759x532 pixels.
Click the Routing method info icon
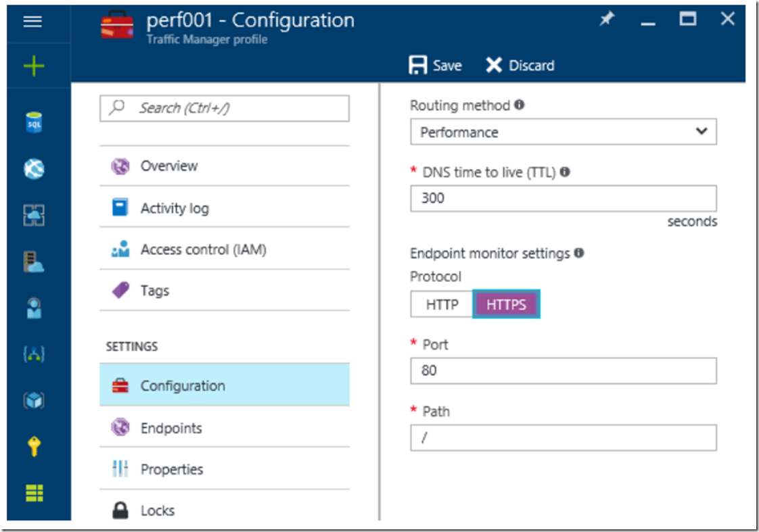click(520, 105)
